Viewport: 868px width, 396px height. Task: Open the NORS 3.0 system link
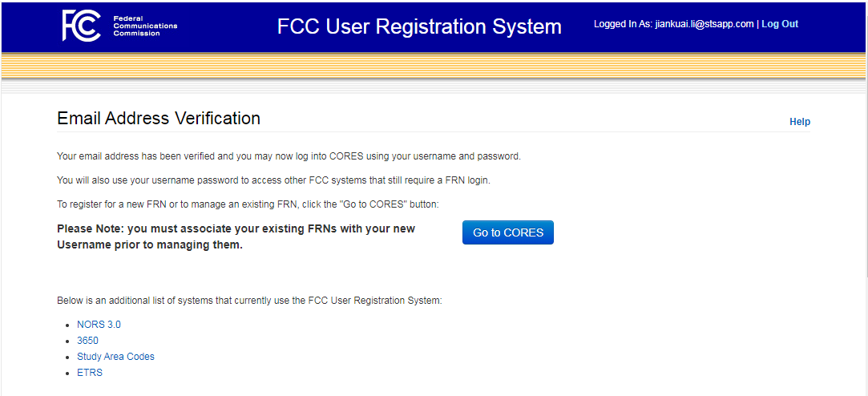tap(99, 325)
